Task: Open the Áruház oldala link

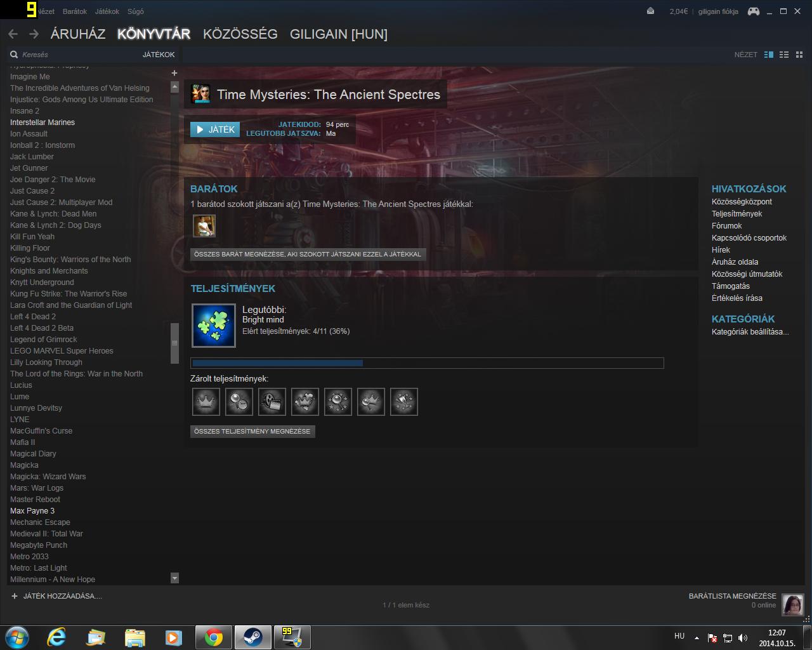Action: [x=735, y=262]
